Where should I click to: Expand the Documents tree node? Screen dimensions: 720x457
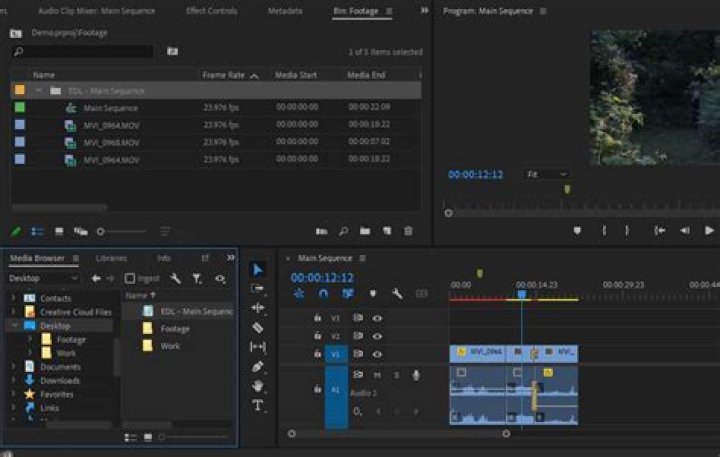[x=14, y=367]
